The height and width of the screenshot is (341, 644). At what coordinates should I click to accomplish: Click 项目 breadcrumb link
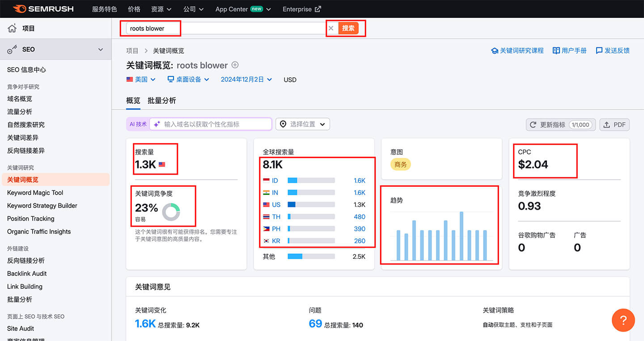click(132, 51)
